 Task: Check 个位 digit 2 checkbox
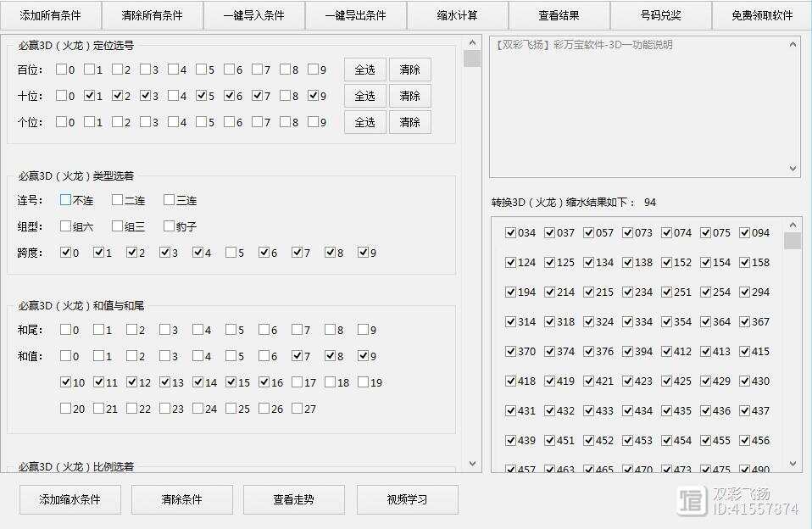(x=117, y=122)
